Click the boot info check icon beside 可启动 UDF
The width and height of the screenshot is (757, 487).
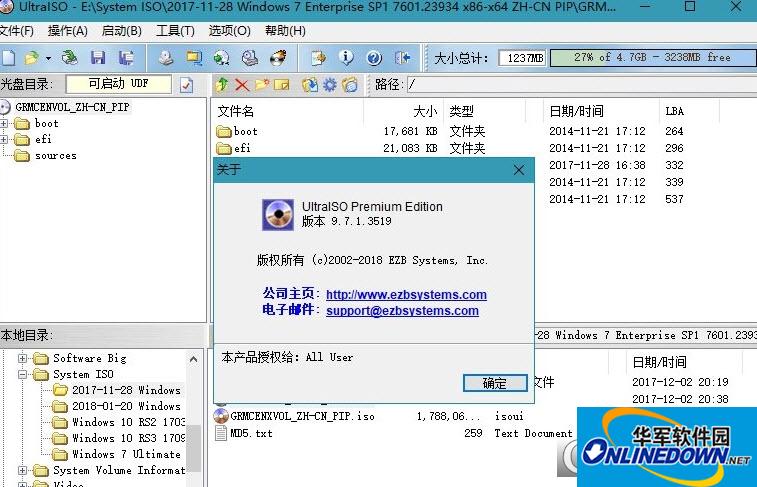186,85
